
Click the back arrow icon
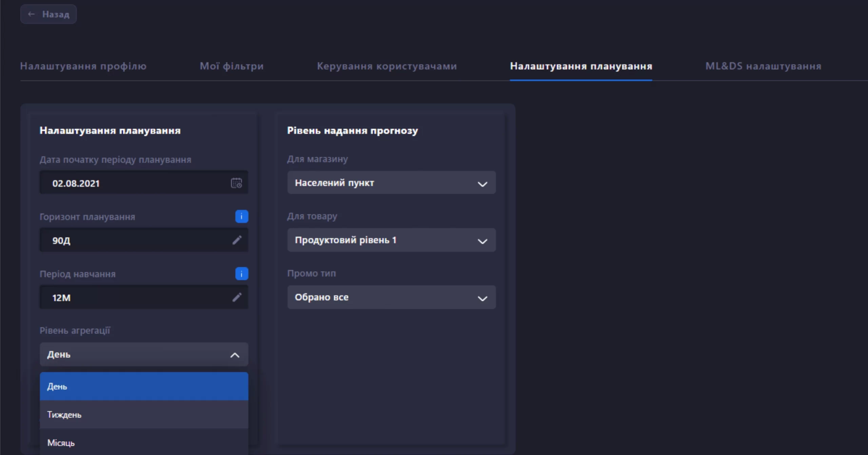point(31,14)
